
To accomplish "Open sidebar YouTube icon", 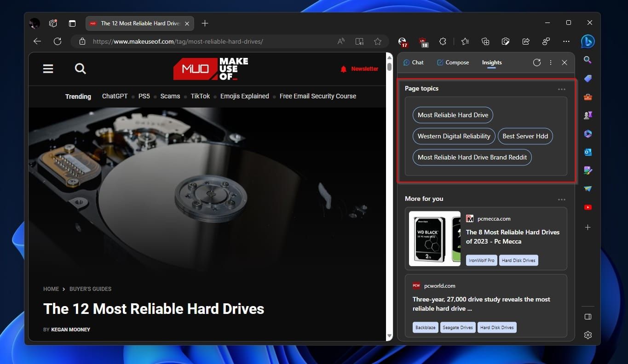I will point(588,207).
